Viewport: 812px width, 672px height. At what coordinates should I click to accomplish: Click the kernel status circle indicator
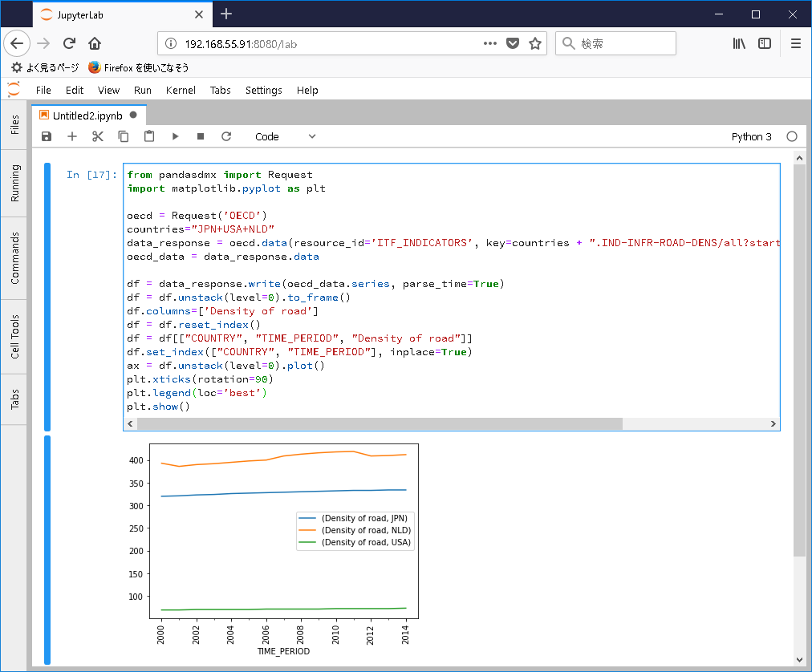[792, 136]
